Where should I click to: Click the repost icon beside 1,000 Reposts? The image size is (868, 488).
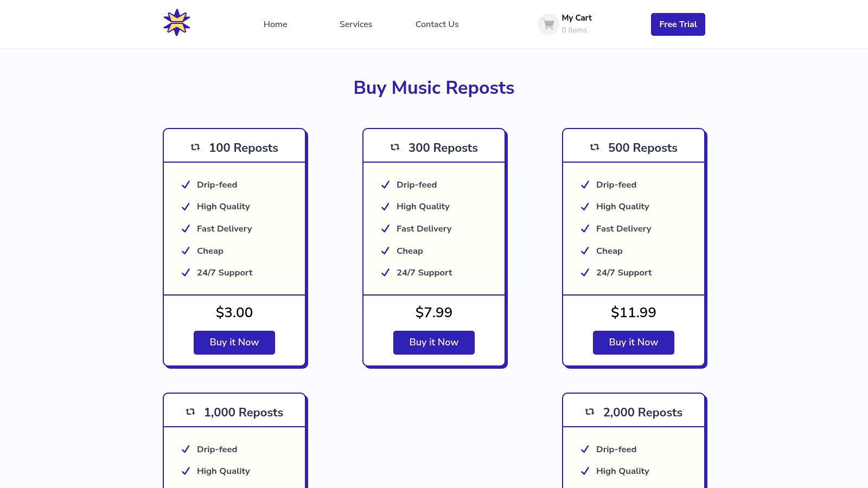(x=190, y=412)
